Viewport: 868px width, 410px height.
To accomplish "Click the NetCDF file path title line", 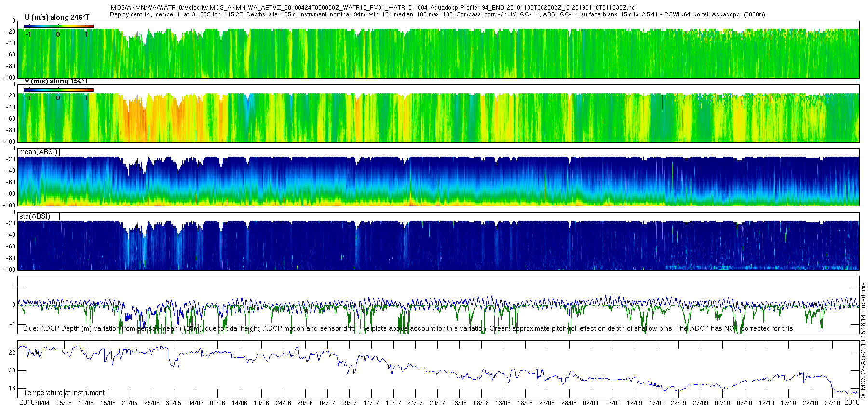I will (372, 8).
